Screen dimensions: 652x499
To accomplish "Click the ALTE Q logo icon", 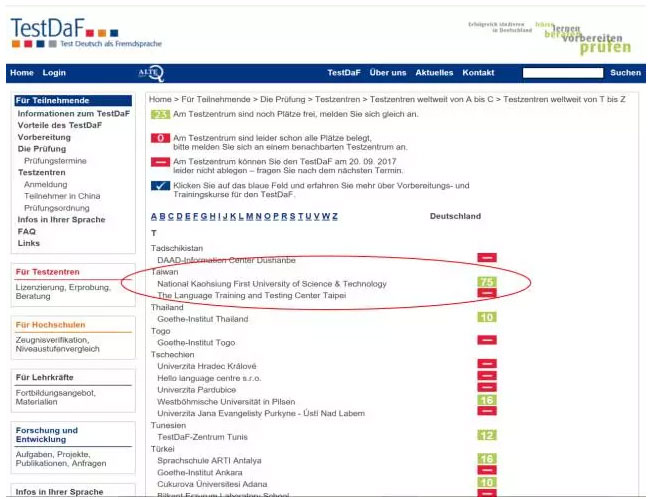I will coord(151,73).
